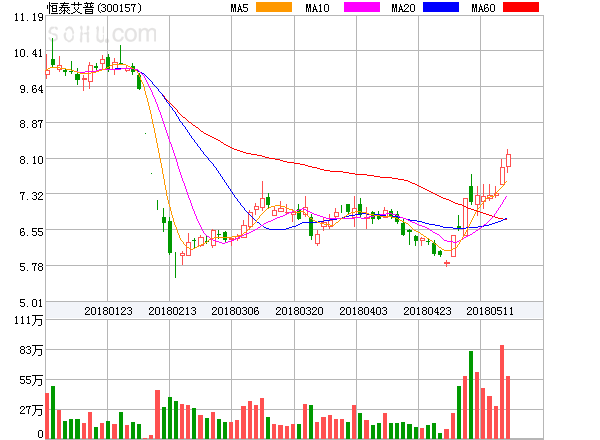The height and width of the screenshot is (440, 600).
Task: Click the MA5 legend label
Action: (239, 8)
